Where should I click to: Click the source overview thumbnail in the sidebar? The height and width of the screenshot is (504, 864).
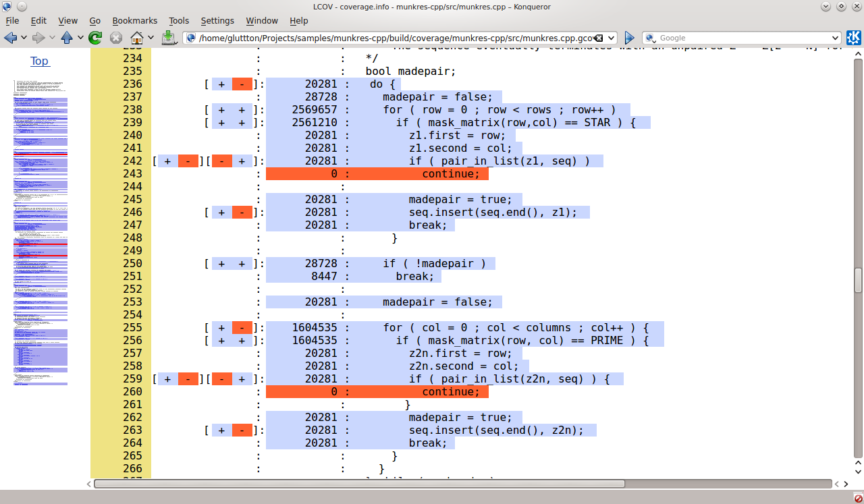(40, 233)
